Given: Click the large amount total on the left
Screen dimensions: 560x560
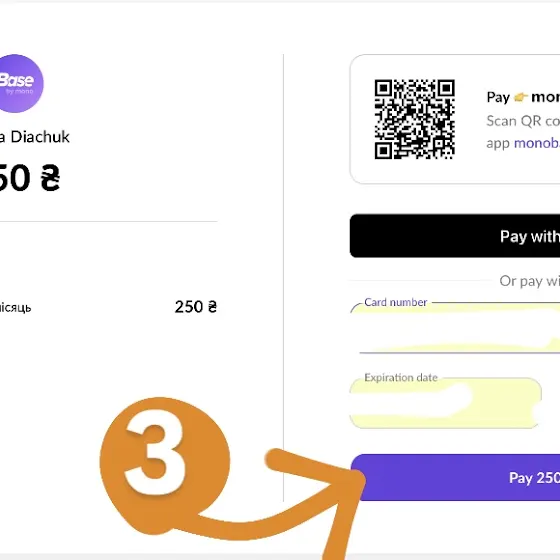Looking at the screenshot, I should click(x=30, y=178).
